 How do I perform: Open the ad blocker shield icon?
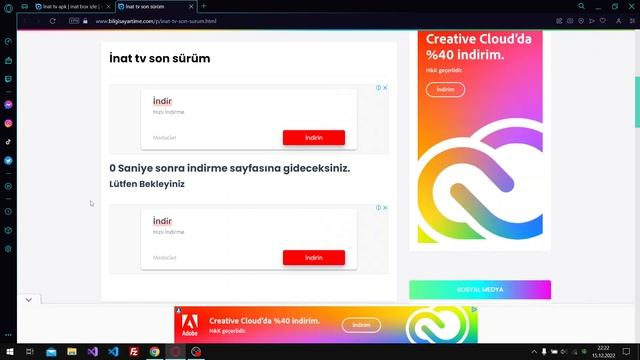click(x=581, y=21)
